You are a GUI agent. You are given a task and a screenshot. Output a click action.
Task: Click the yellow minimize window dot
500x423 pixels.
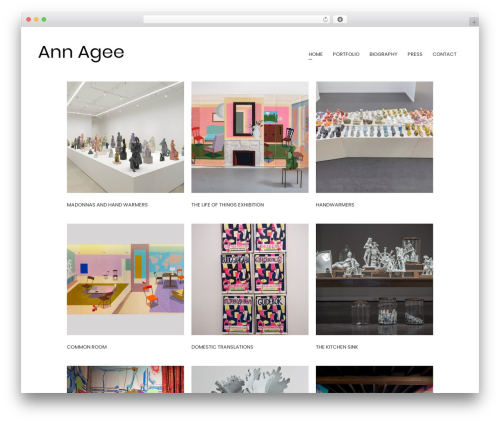36,20
